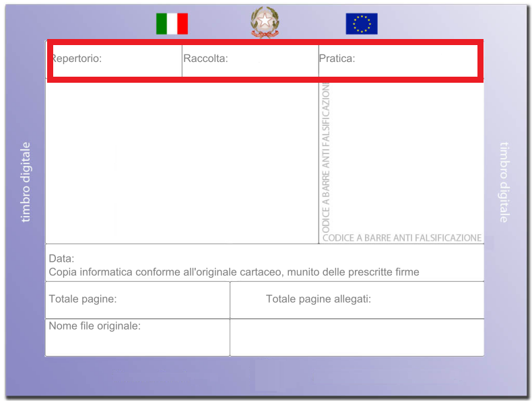The image size is (532, 401).
Task: Click the right vertical 'timbro digitale' label
Action: [x=504, y=182]
